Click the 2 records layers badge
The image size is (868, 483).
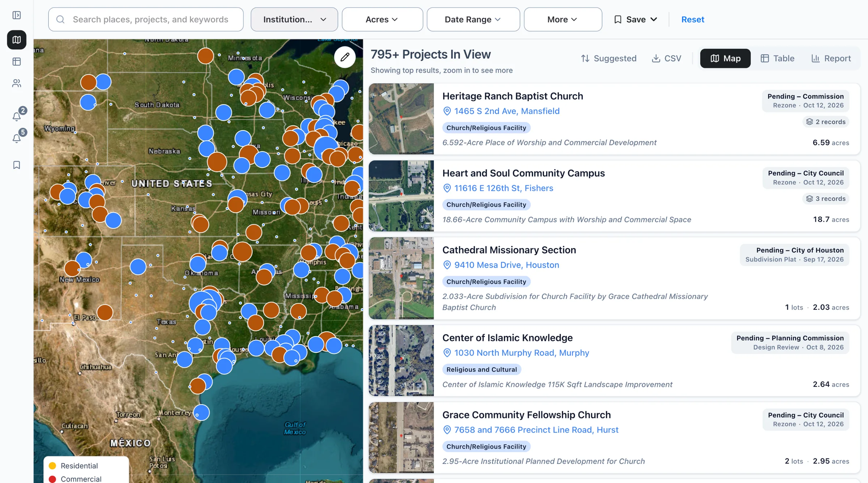point(826,122)
